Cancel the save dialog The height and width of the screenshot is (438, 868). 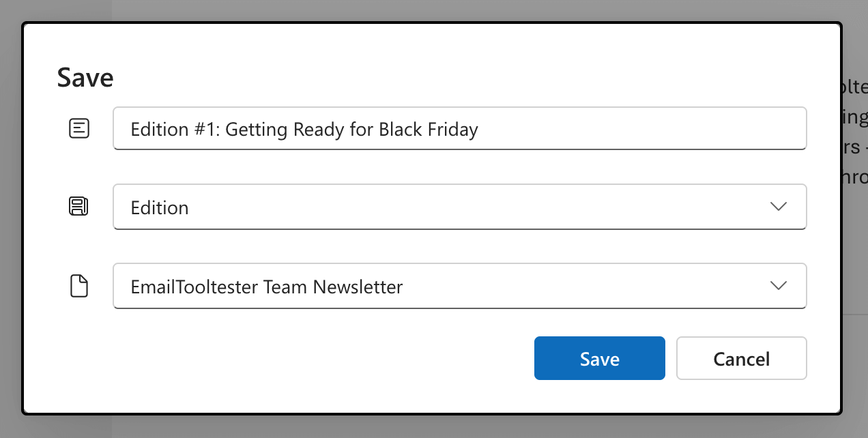click(x=741, y=358)
